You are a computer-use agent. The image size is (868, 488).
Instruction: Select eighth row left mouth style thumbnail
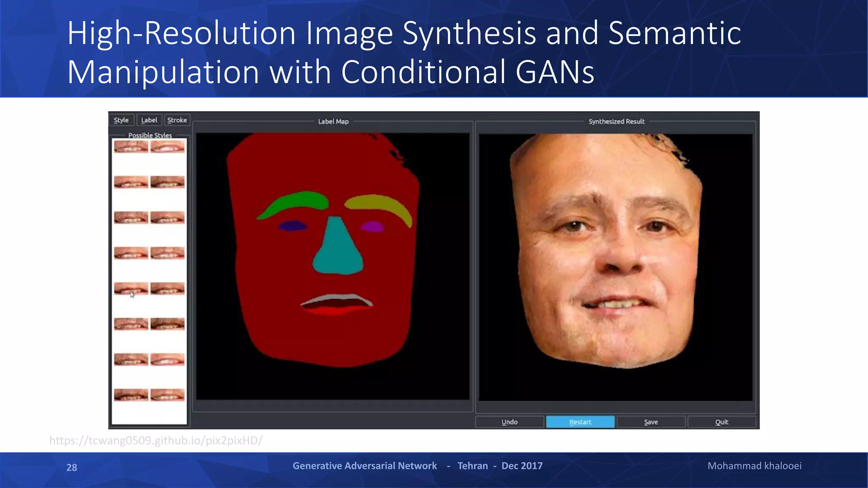pos(131,395)
